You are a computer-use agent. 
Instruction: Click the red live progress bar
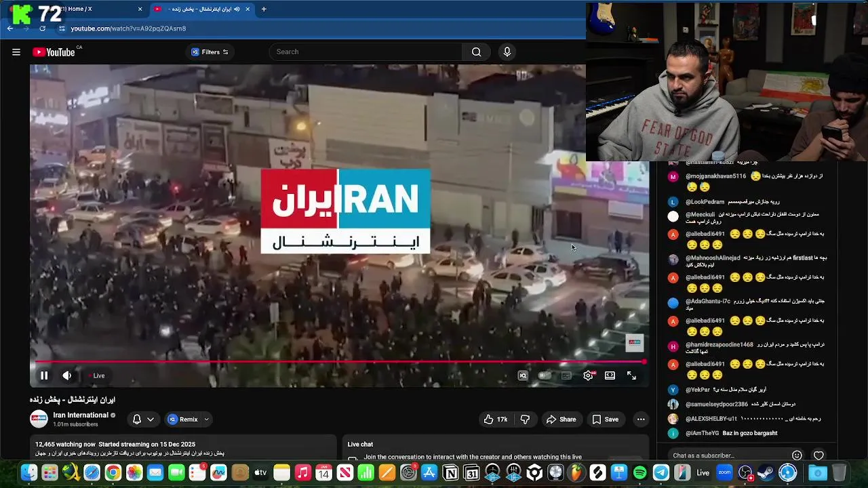pos(339,362)
